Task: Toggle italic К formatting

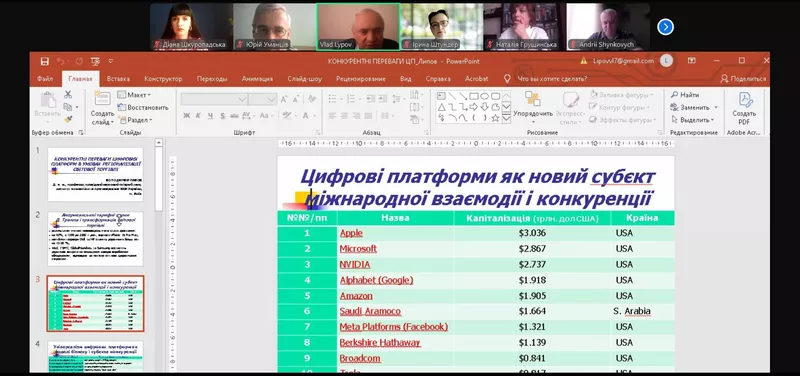Action: [198, 116]
